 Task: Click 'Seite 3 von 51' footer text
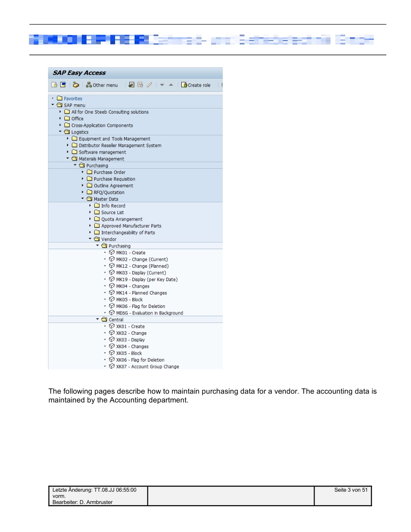coord(351,490)
